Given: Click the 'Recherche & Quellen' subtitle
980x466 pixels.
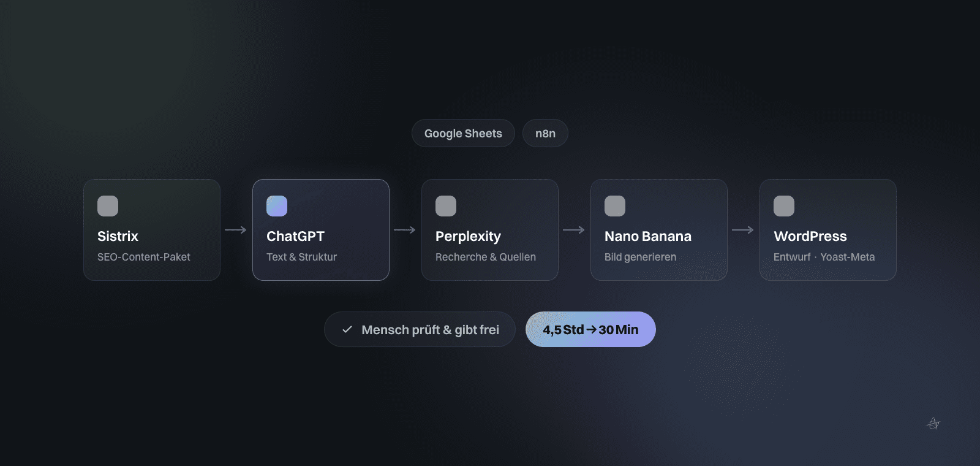Looking at the screenshot, I should [x=486, y=257].
